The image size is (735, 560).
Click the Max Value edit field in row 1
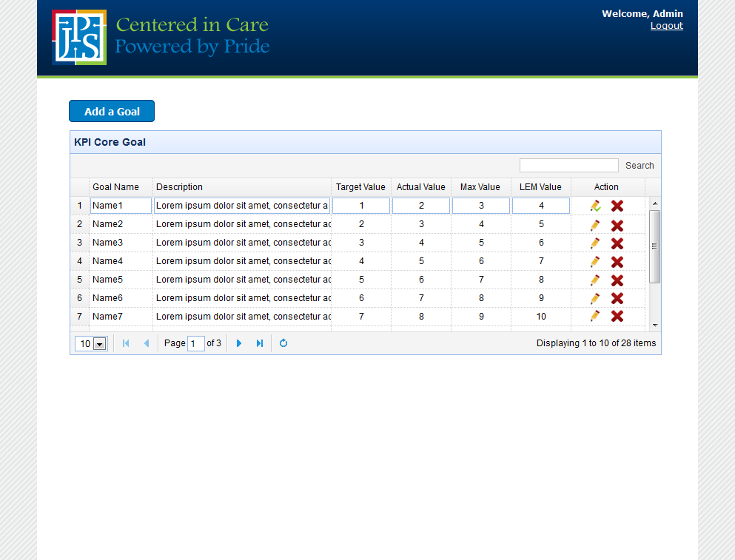tap(481, 206)
